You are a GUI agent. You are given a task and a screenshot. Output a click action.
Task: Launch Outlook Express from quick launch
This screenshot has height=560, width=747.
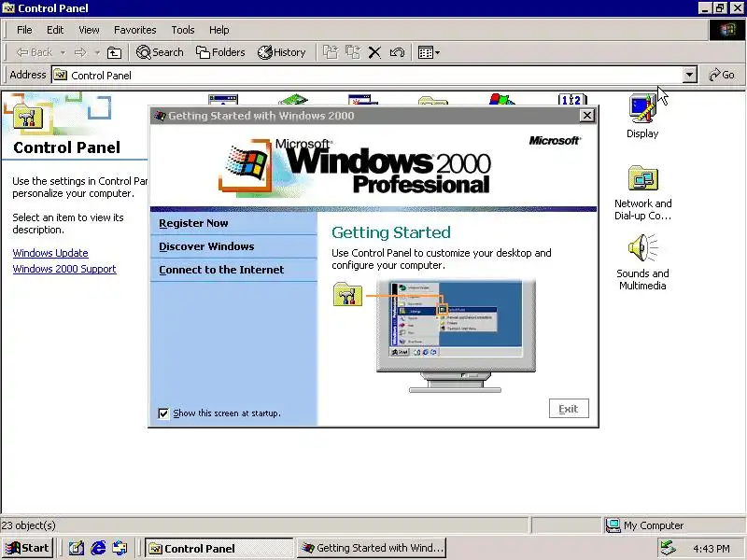120,548
